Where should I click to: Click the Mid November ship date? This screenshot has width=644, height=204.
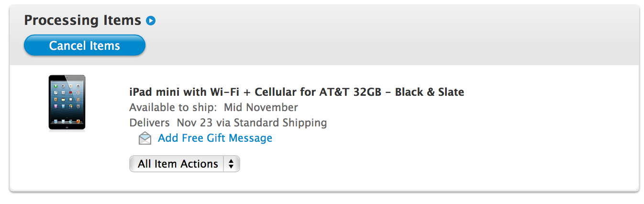[261, 107]
